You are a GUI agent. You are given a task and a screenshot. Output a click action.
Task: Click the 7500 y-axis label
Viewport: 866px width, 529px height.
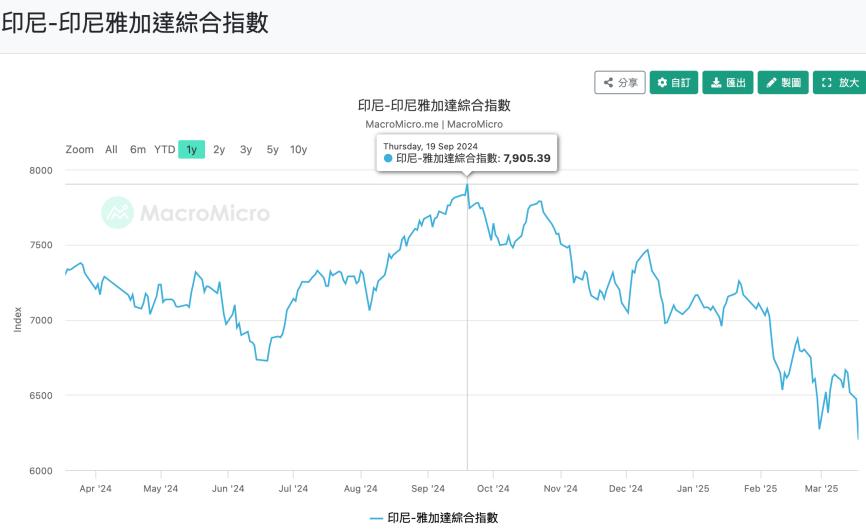pos(41,245)
